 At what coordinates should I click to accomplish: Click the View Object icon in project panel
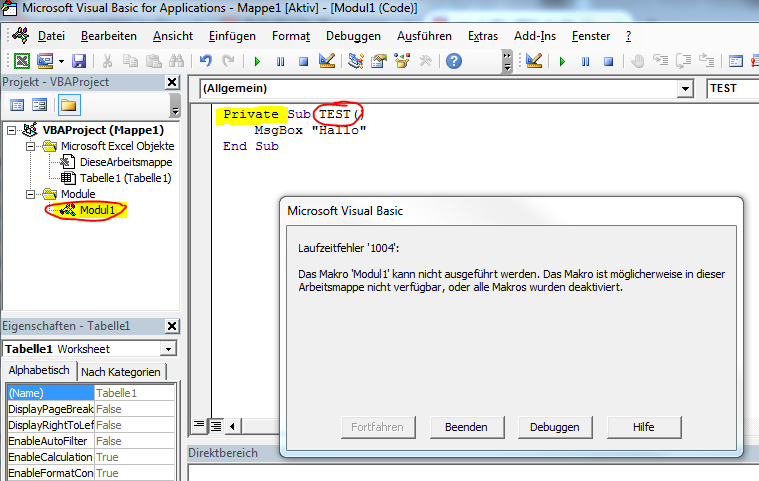click(x=39, y=105)
